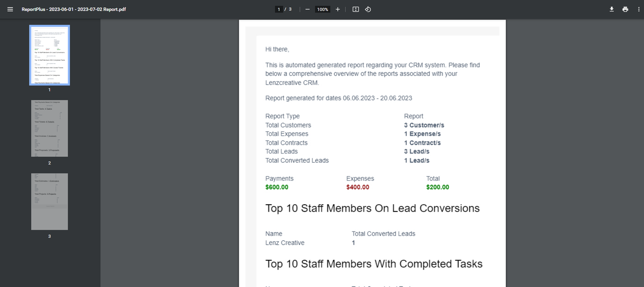Click the Lenz Creative staff name

pos(285,243)
